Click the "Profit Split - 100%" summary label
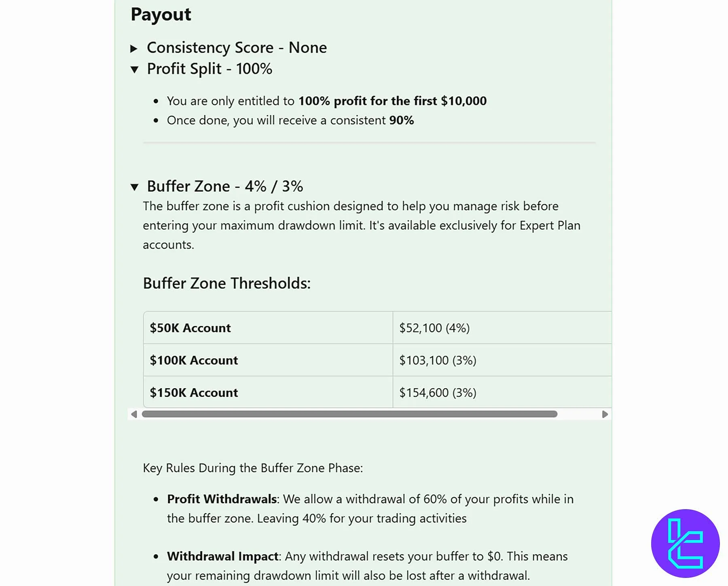Image resolution: width=728 pixels, height=586 pixels. coord(210,69)
